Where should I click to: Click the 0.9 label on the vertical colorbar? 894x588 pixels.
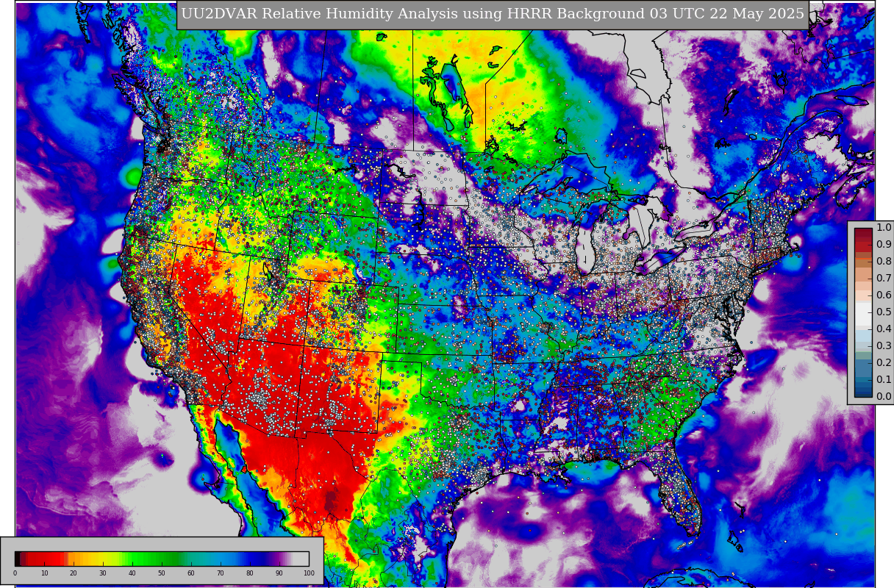point(884,245)
